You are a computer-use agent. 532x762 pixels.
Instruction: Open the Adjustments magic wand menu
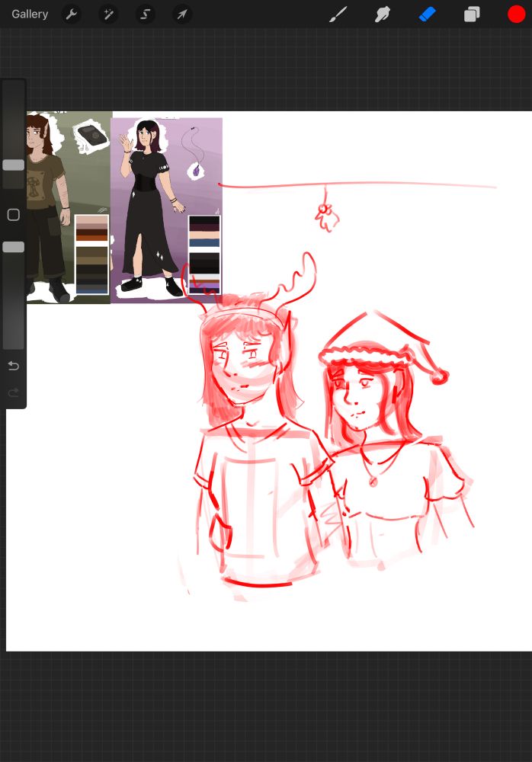pos(108,14)
